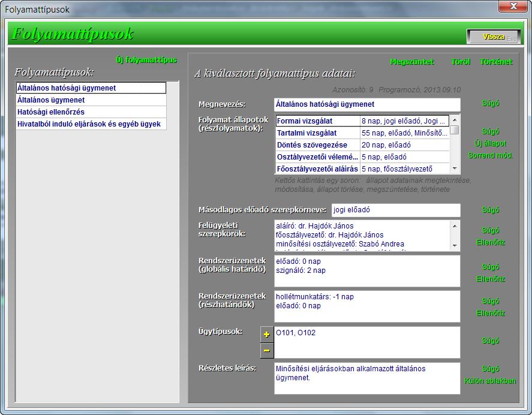Open the Történet history link
This screenshot has width=532, height=415.
(x=496, y=62)
